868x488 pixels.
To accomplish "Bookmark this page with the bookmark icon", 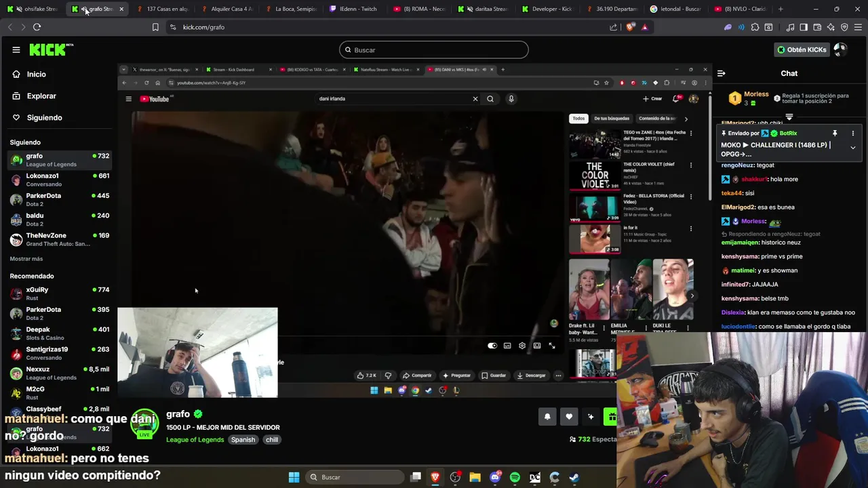I will click(155, 27).
